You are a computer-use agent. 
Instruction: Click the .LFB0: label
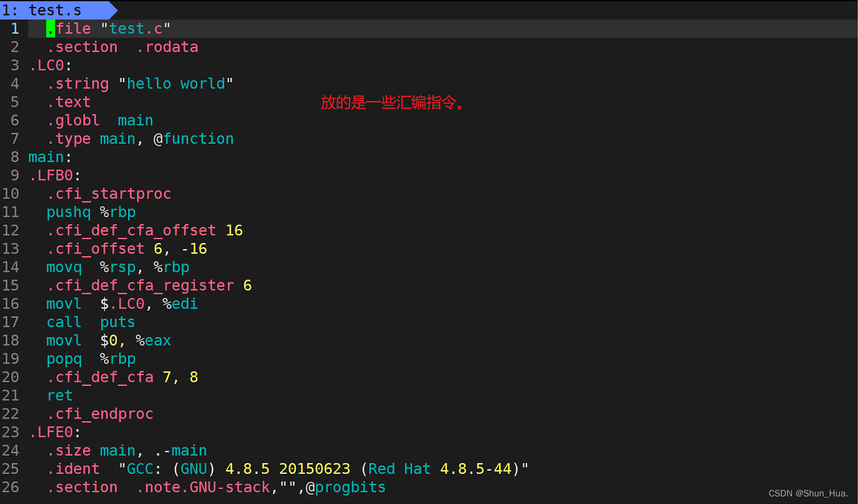coord(55,175)
